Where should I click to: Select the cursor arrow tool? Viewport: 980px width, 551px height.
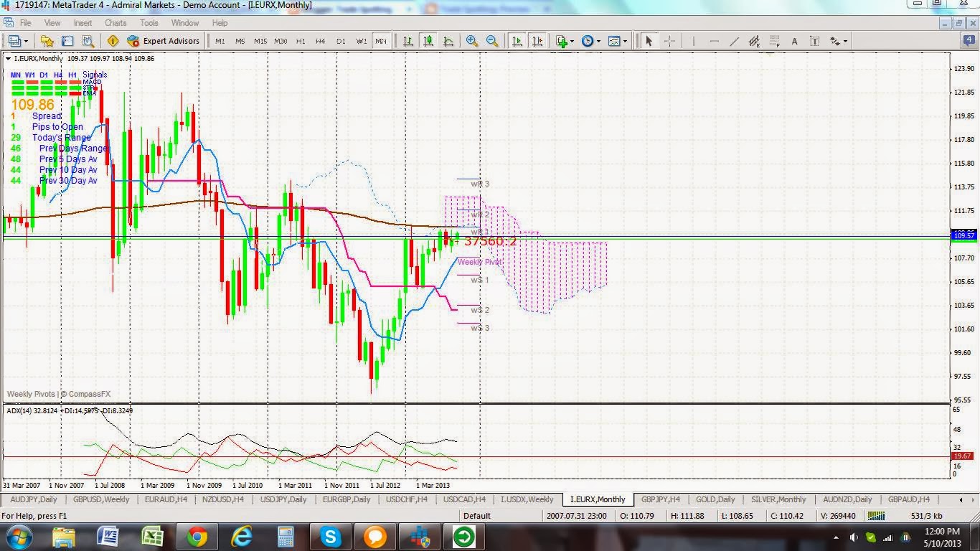[649, 41]
